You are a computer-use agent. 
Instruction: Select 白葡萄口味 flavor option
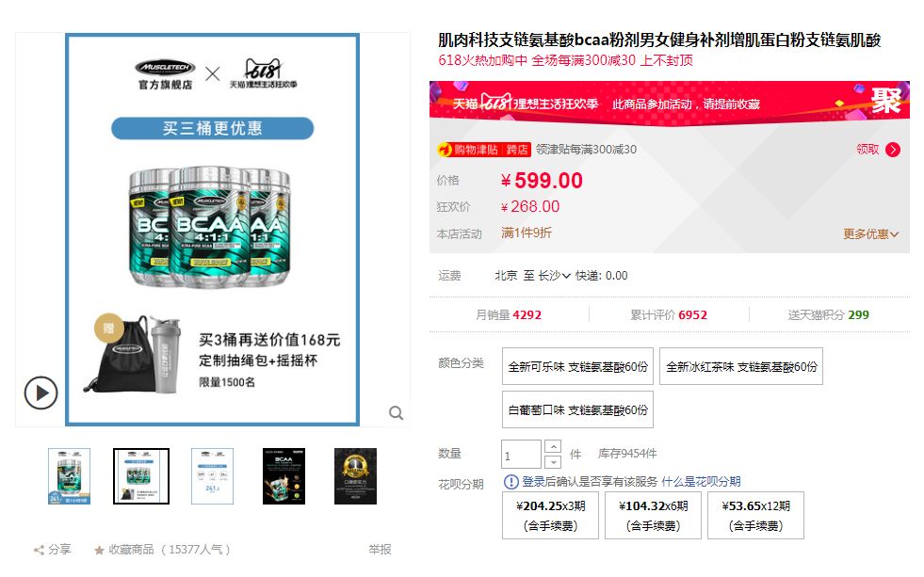click(x=577, y=409)
